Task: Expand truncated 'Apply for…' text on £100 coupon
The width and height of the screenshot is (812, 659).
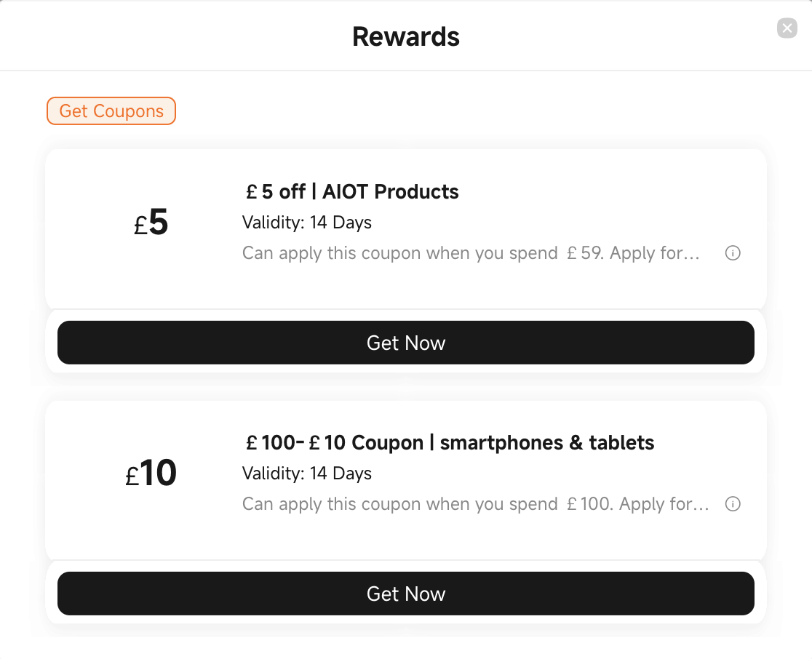Action: (664, 503)
